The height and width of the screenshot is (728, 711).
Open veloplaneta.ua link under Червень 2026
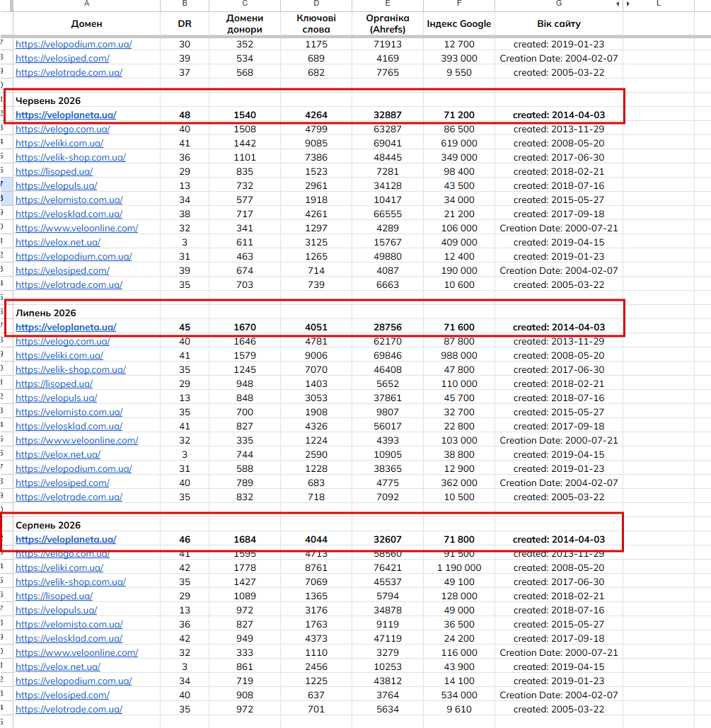point(66,115)
